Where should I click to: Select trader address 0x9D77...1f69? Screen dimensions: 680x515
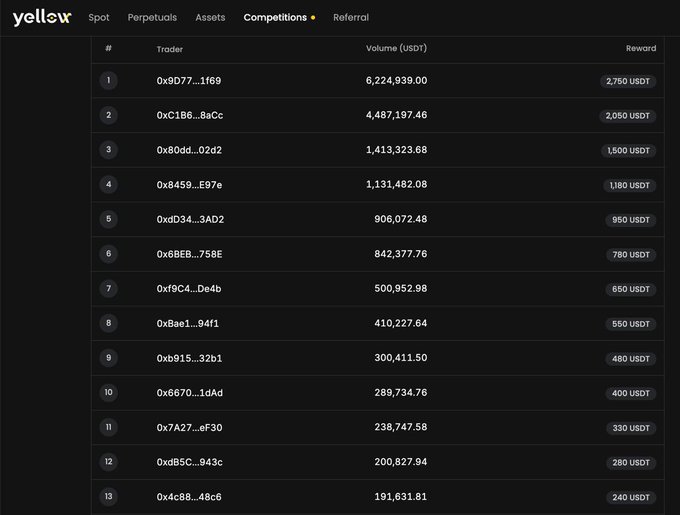(189, 81)
